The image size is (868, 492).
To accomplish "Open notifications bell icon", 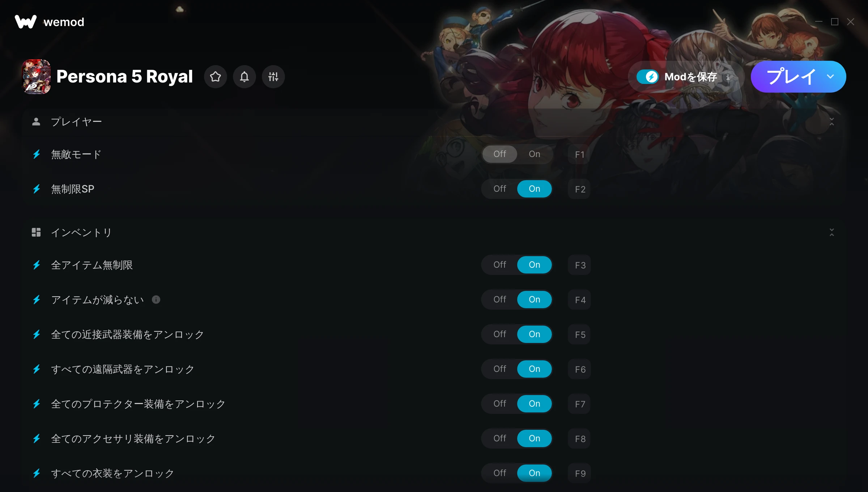I will tap(244, 77).
